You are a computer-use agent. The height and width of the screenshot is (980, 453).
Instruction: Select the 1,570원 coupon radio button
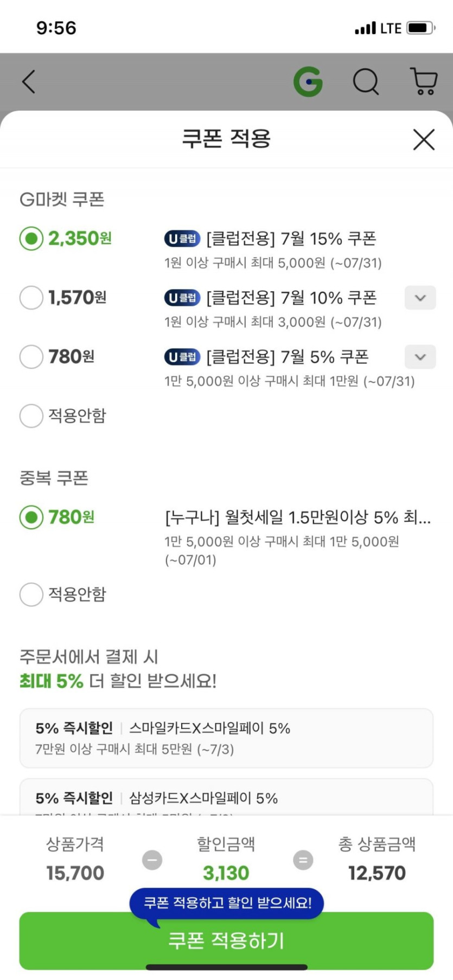31,298
